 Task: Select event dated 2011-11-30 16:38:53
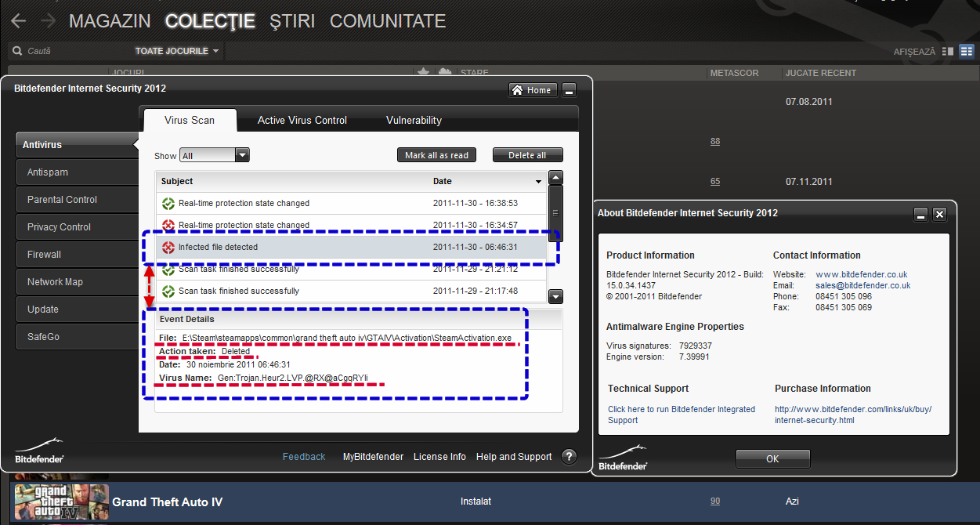(350, 203)
